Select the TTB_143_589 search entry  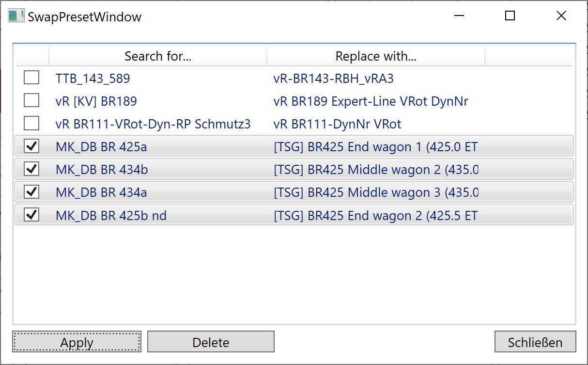93,78
